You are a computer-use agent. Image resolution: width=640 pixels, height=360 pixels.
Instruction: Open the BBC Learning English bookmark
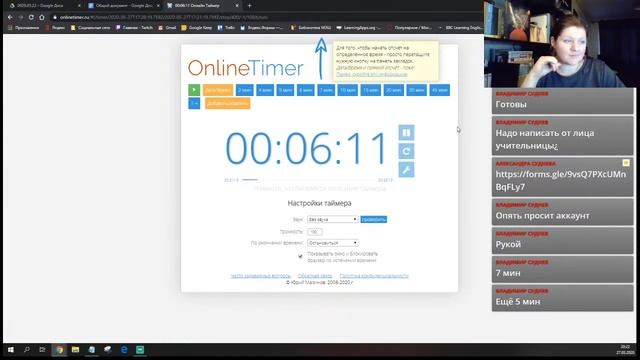(461, 28)
